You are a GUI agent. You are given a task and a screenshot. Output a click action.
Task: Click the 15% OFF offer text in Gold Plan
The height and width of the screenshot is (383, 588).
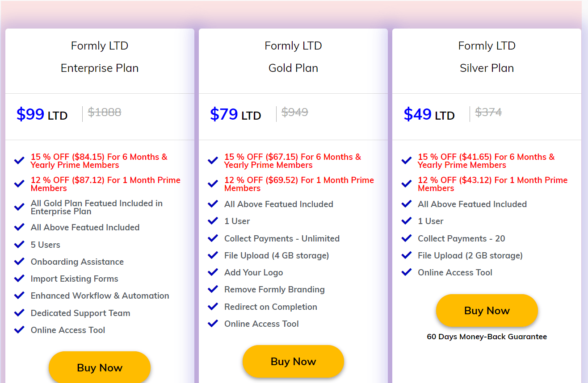click(x=293, y=160)
